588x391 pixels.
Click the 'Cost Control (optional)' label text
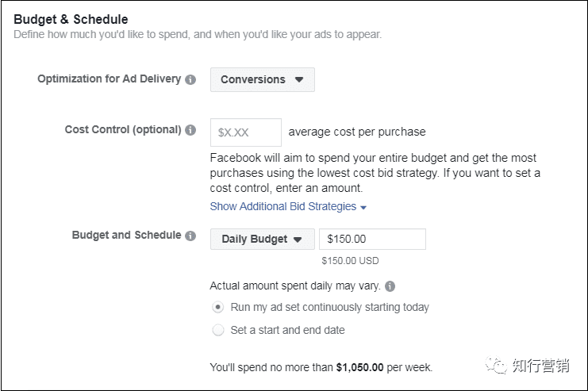[123, 129]
